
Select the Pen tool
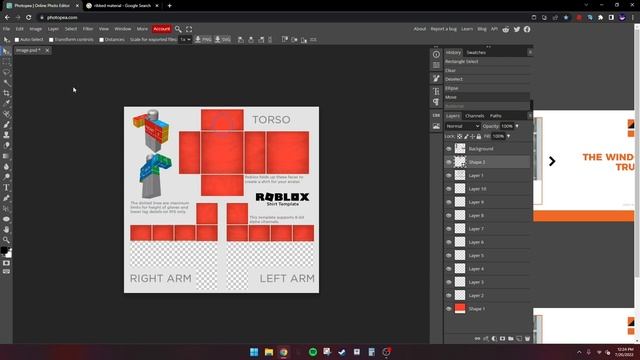[6, 198]
